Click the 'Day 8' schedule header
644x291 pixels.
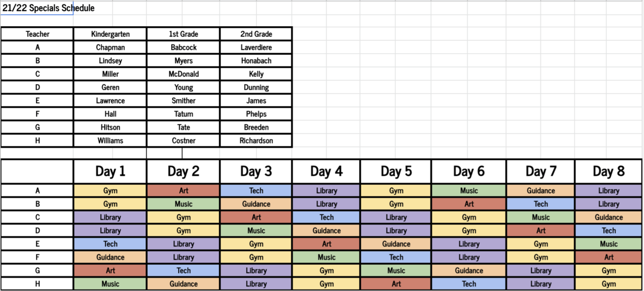(609, 171)
